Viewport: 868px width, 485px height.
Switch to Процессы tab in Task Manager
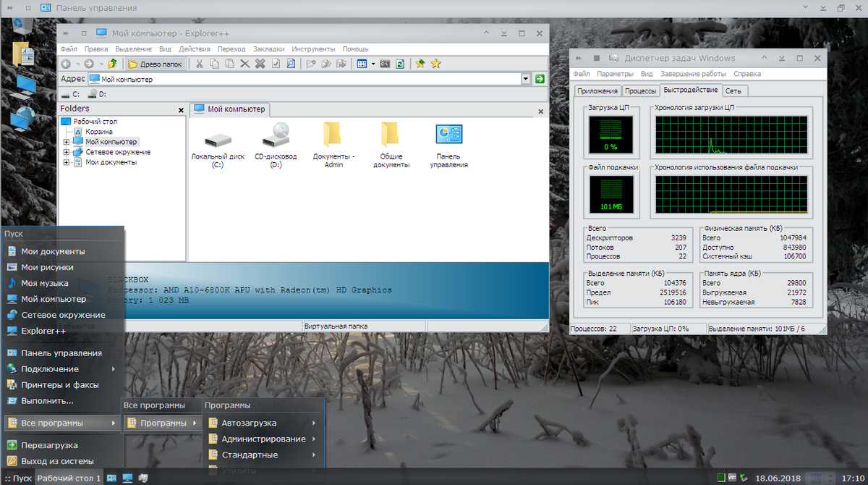click(x=640, y=91)
